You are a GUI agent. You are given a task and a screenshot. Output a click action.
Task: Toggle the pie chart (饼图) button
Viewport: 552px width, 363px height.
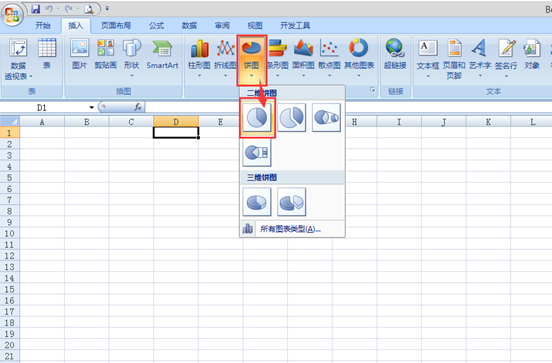[251, 59]
